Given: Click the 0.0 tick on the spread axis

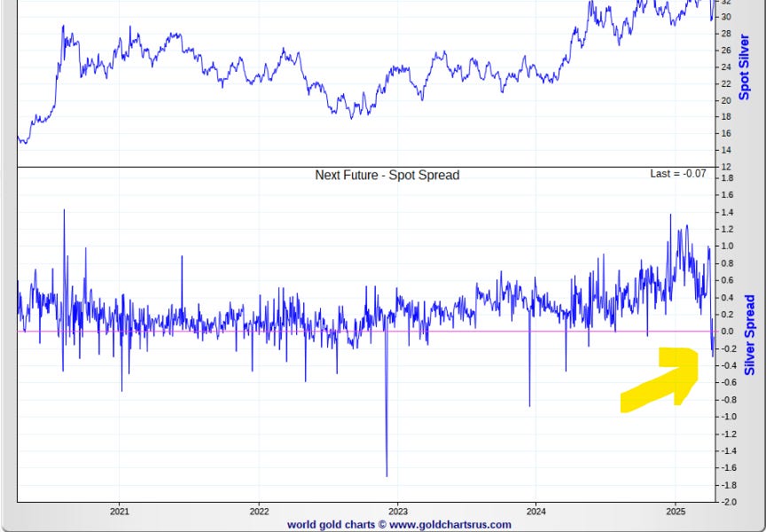Looking at the screenshot, I should point(727,332).
